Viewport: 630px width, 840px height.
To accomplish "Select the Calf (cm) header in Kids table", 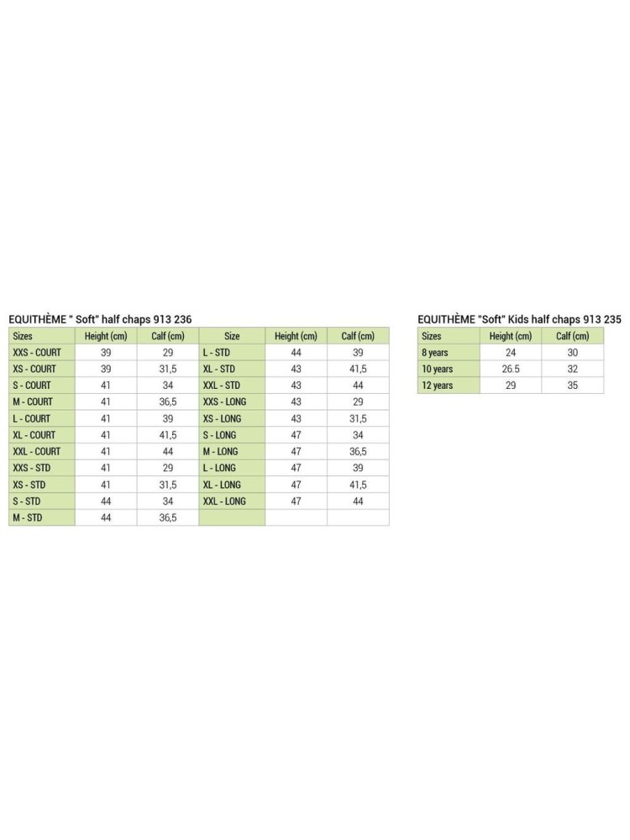I will (573, 336).
